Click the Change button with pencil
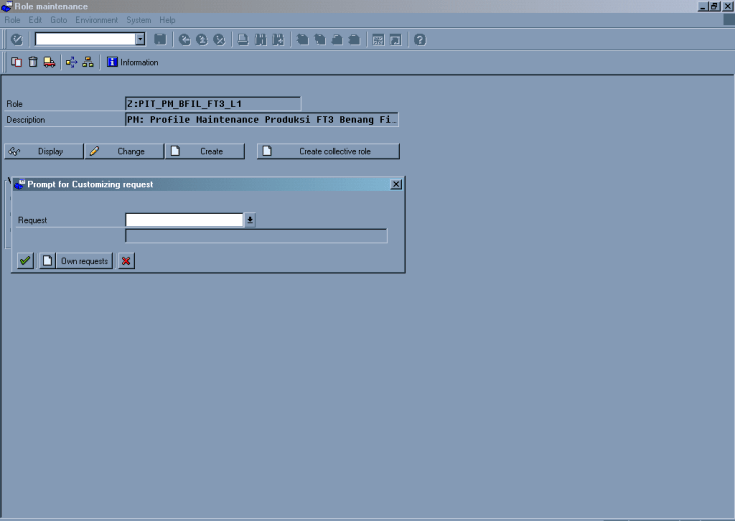Viewport: 735px width, 521px height. [122, 151]
